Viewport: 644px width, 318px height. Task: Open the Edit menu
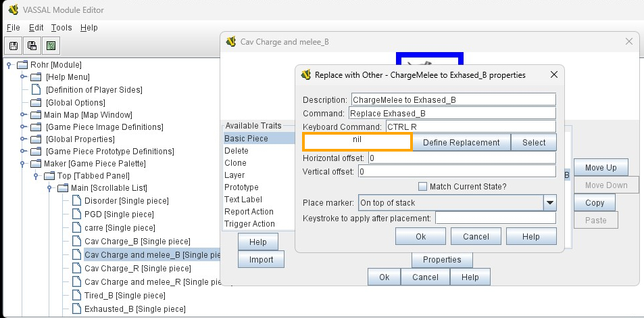(36, 28)
